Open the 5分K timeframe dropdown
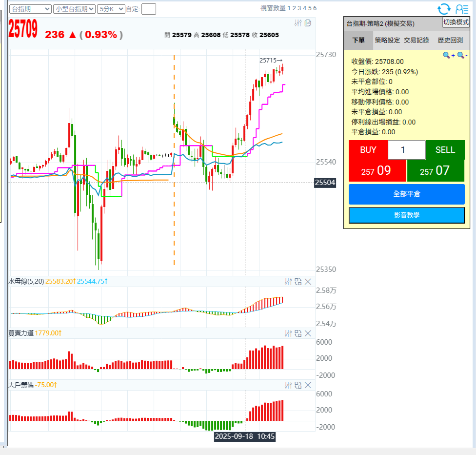Viewport: 476px width, 455px height. pos(110,9)
